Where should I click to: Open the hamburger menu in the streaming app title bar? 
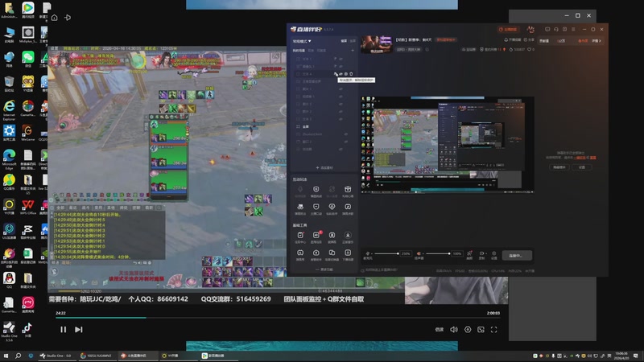pyautogui.click(x=573, y=30)
